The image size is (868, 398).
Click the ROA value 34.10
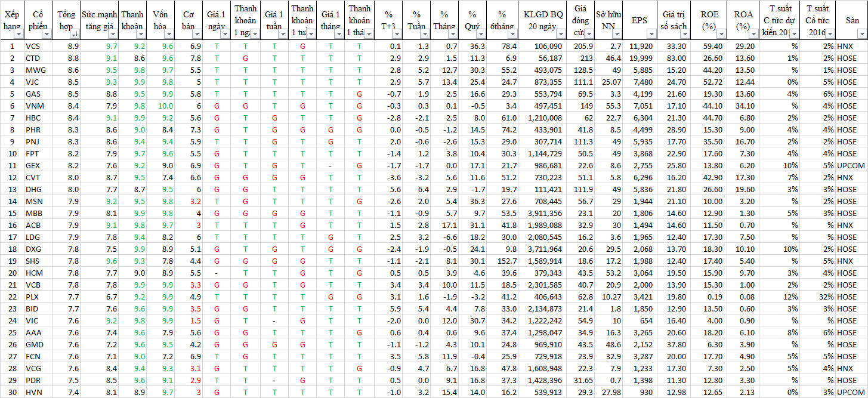coord(745,106)
